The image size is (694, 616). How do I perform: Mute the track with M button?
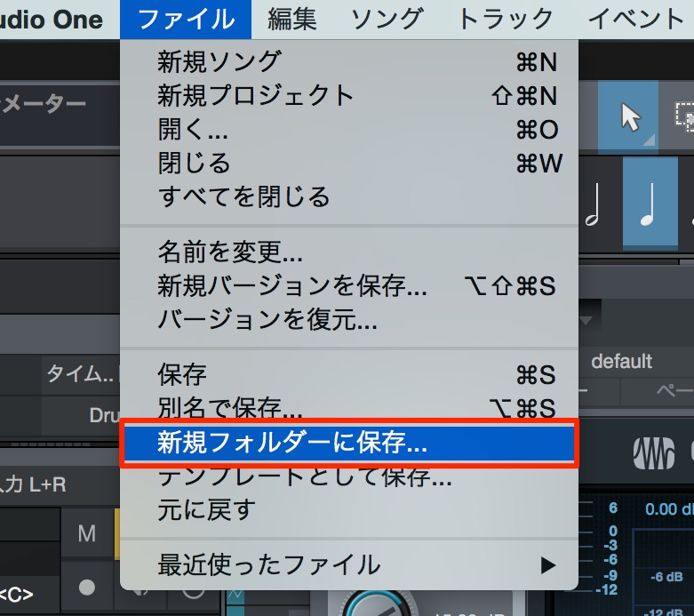(87, 533)
